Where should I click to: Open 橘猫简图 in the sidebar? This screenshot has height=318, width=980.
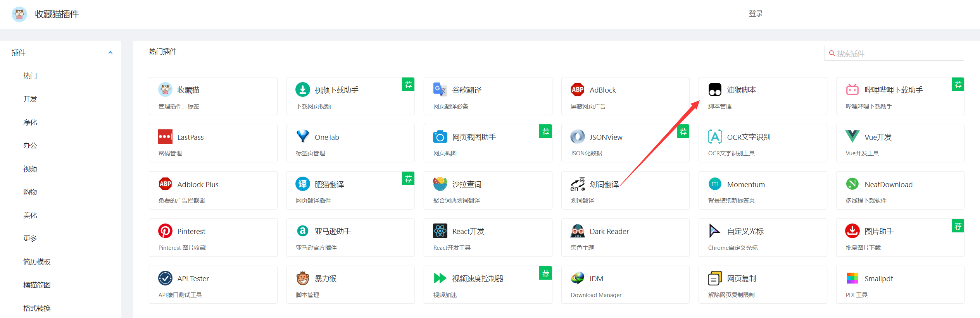click(37, 285)
